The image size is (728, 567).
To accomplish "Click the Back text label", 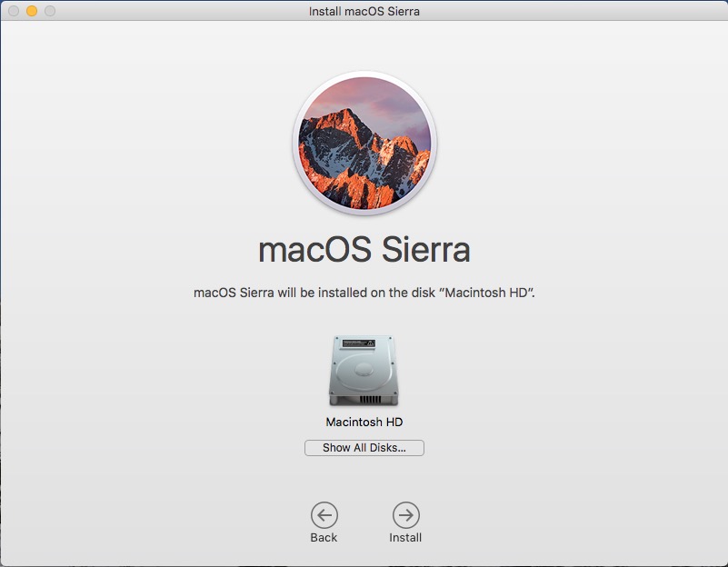I will click(324, 538).
